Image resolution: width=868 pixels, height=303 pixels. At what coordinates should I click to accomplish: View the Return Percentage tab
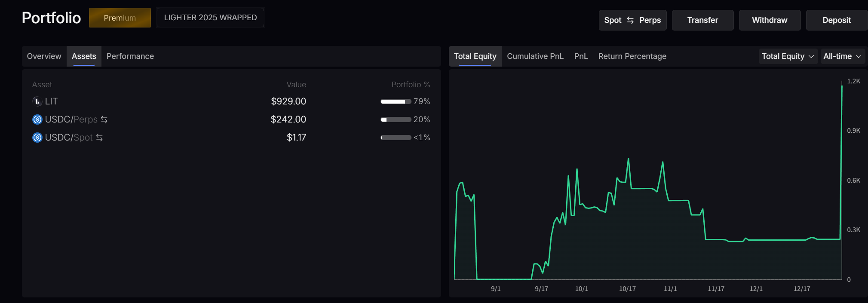(632, 56)
